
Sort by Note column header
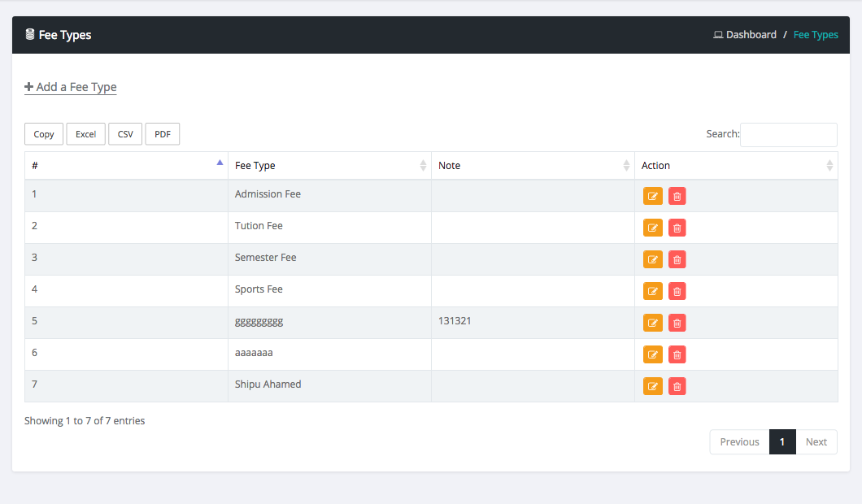point(533,166)
